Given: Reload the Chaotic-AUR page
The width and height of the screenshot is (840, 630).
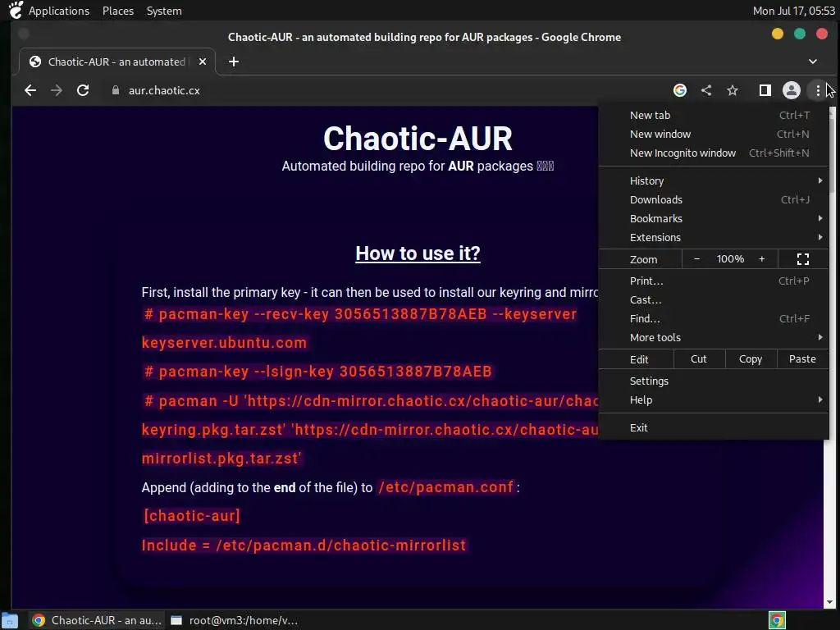Looking at the screenshot, I should point(83,90).
